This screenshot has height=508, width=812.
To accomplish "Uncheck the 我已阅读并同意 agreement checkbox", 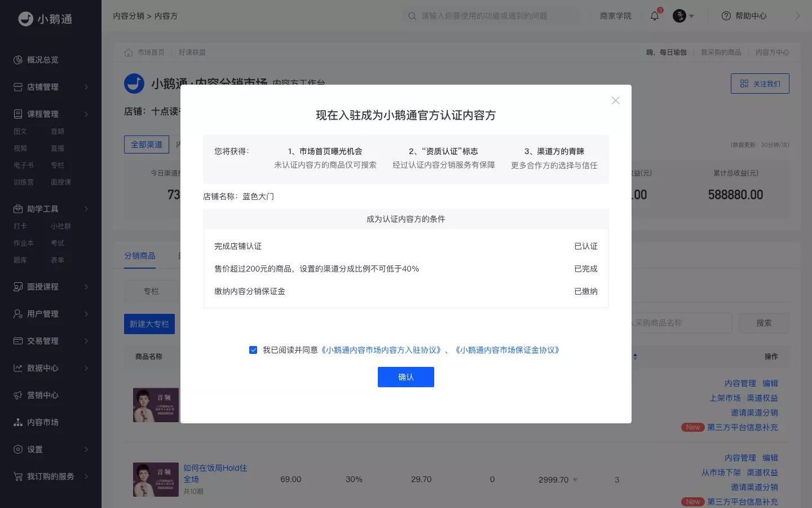I will click(x=253, y=350).
